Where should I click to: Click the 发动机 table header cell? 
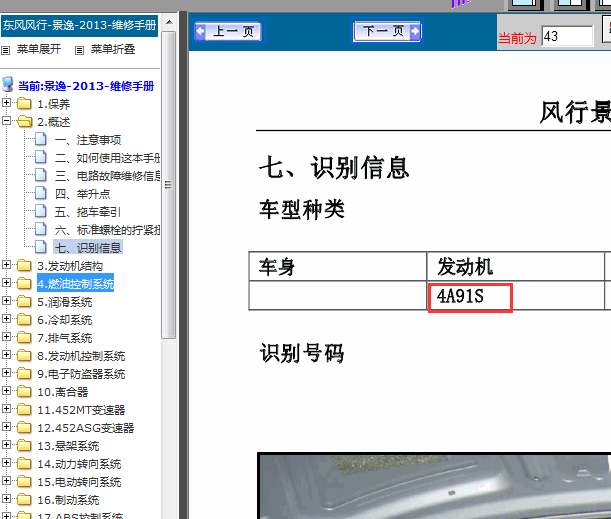[515, 267]
